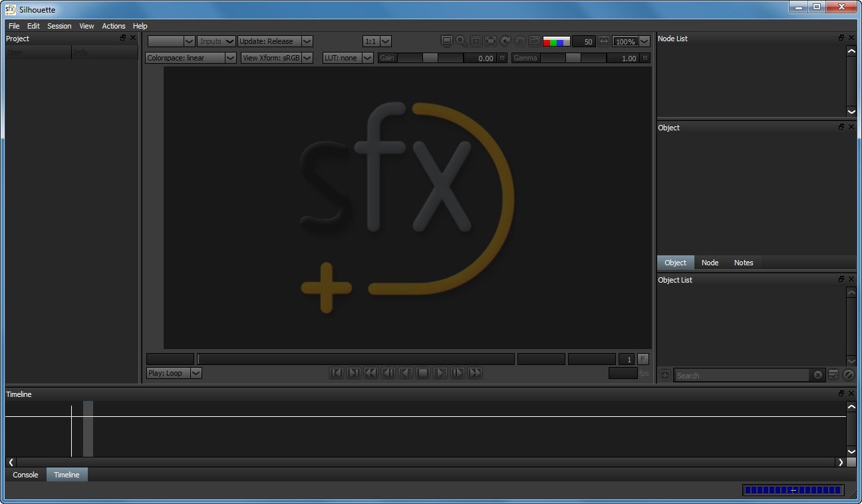Close the Project panel

click(132, 38)
